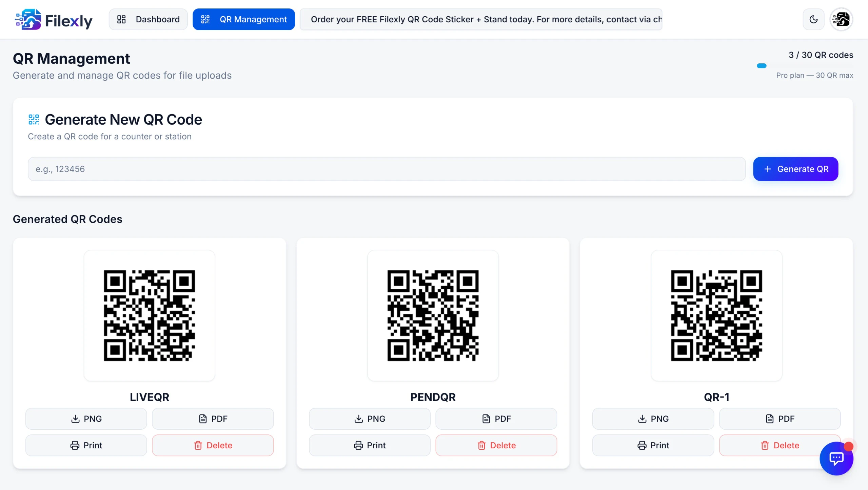Open the user profile avatar menu

click(841, 19)
